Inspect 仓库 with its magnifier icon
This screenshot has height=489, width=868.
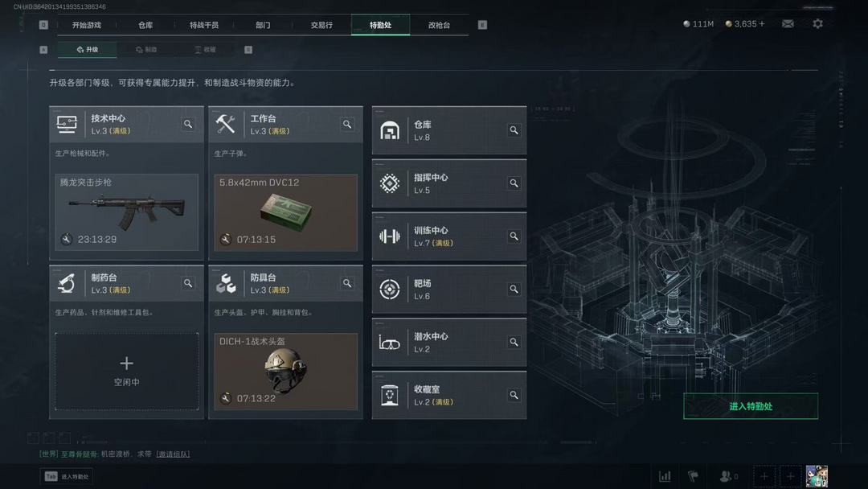click(514, 130)
